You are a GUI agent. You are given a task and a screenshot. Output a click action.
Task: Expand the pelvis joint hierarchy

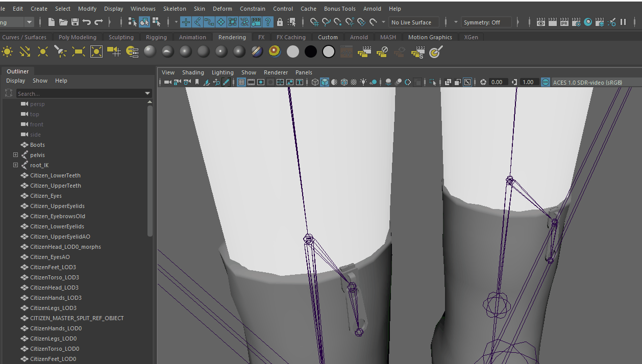click(x=15, y=155)
